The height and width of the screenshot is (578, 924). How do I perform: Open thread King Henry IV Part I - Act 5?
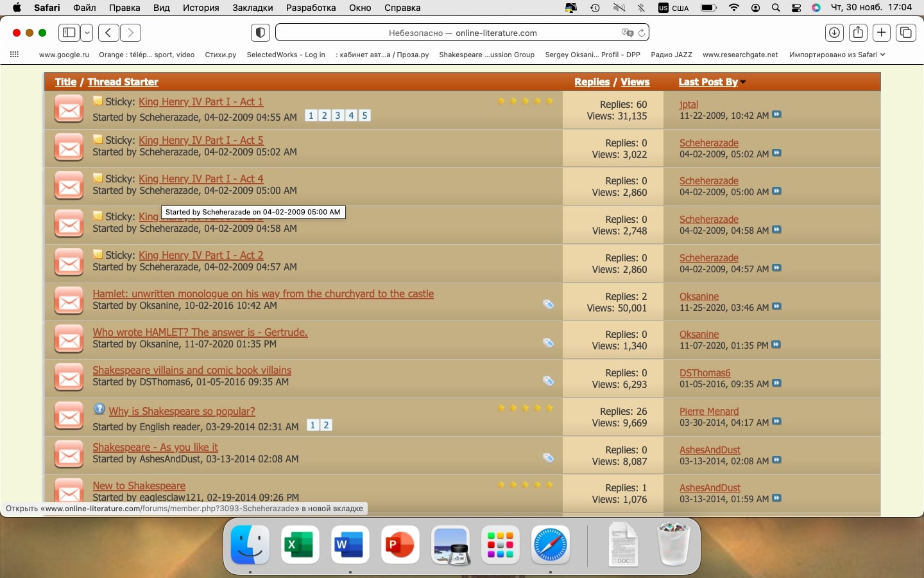tap(201, 140)
